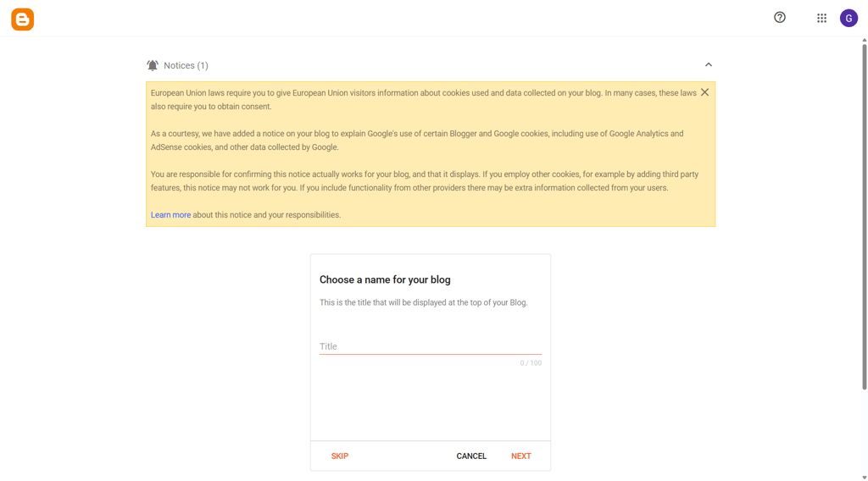Collapse the Notices section with chevron

[x=708, y=64]
